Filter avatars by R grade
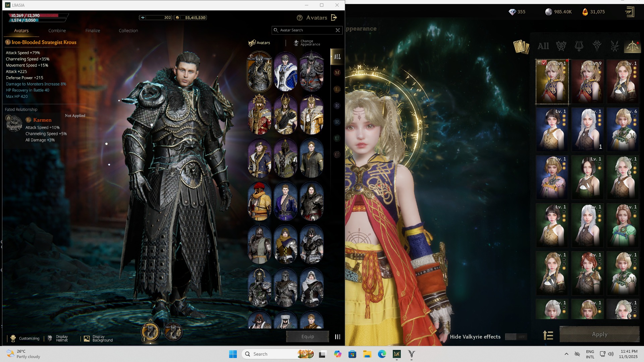Viewport: 644px width, 362px height. tap(337, 122)
